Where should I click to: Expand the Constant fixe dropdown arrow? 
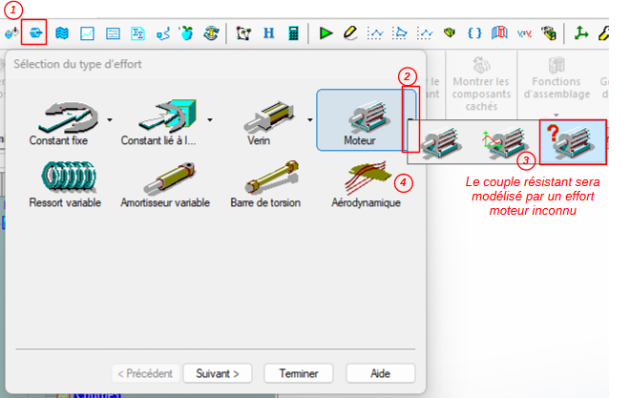click(x=110, y=119)
